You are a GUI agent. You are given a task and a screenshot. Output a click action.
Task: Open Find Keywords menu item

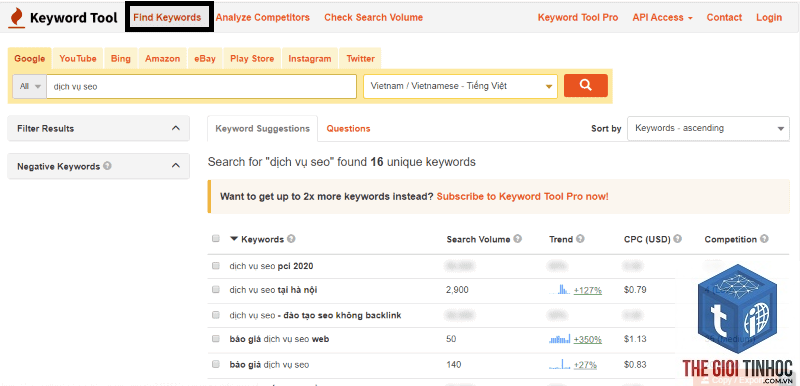(x=167, y=17)
